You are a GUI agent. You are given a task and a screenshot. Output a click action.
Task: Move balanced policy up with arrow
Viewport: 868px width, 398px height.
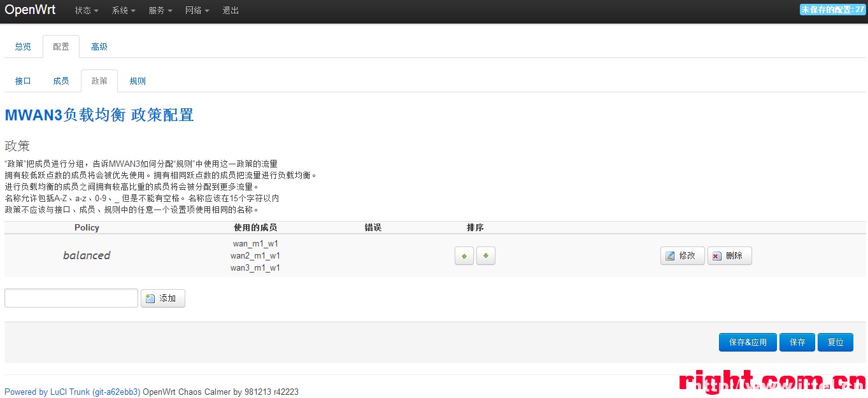tap(464, 256)
